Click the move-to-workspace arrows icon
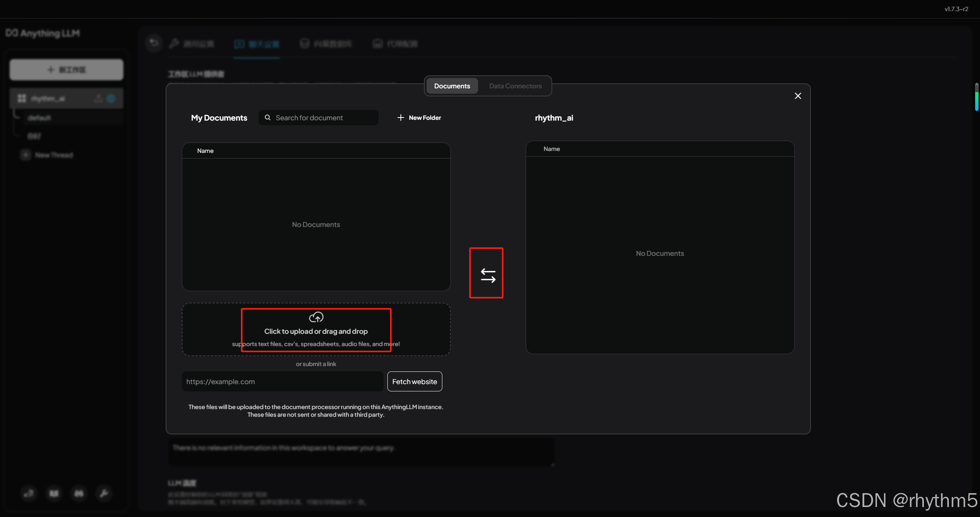 (x=488, y=275)
